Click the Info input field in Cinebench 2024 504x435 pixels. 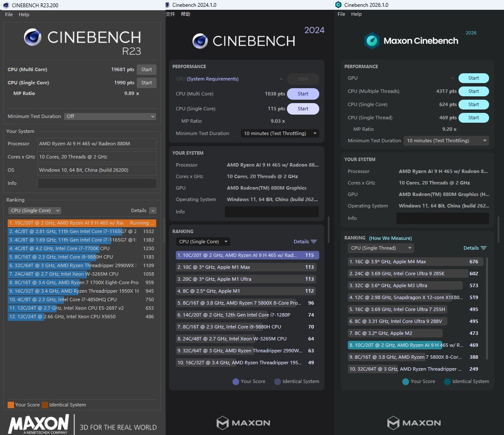[272, 212]
